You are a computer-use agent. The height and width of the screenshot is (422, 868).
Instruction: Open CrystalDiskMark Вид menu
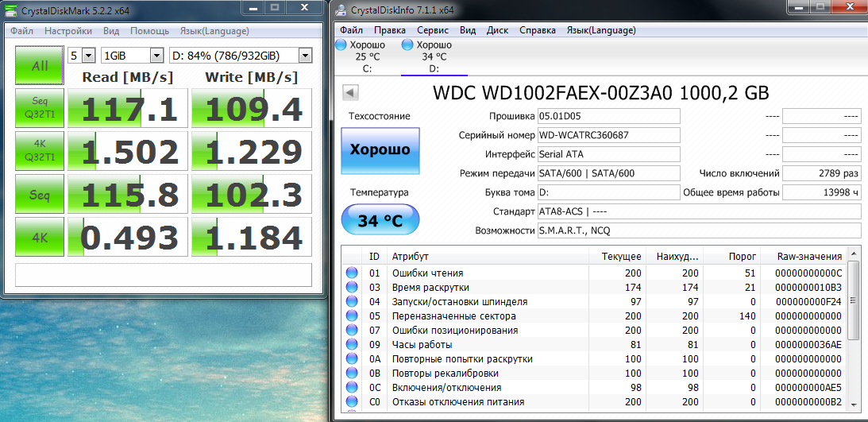point(111,31)
